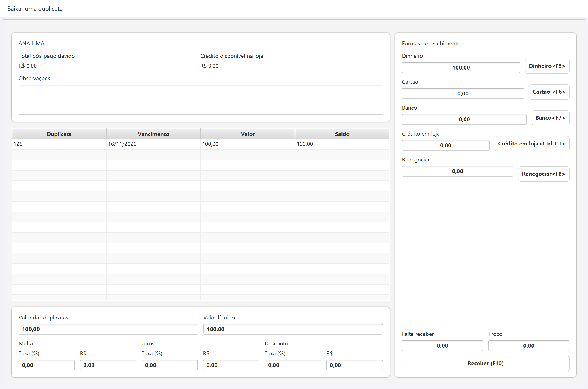Image resolution: width=588 pixels, height=389 pixels.
Task: Focus the Observações text area
Action: (x=201, y=100)
